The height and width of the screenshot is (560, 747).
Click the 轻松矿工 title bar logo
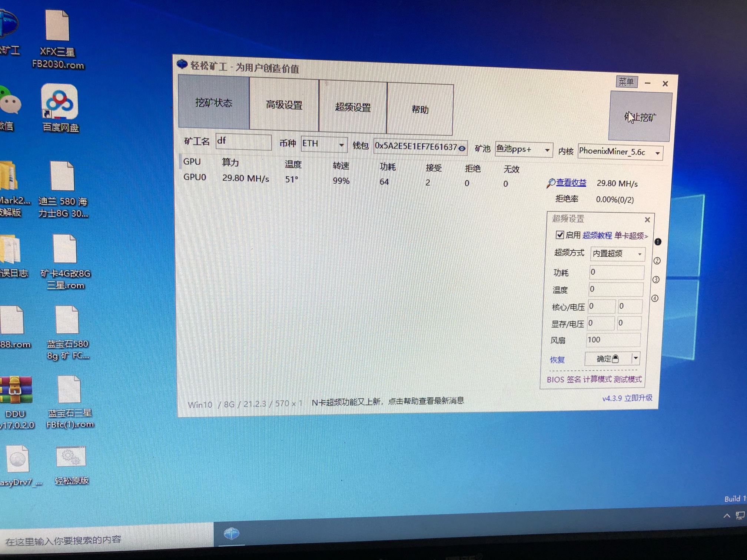pyautogui.click(x=182, y=64)
